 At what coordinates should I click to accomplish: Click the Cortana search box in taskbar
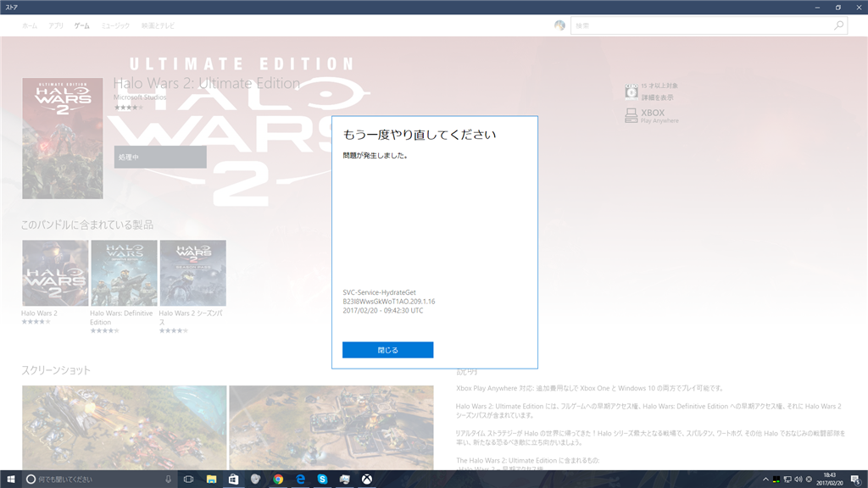100,480
